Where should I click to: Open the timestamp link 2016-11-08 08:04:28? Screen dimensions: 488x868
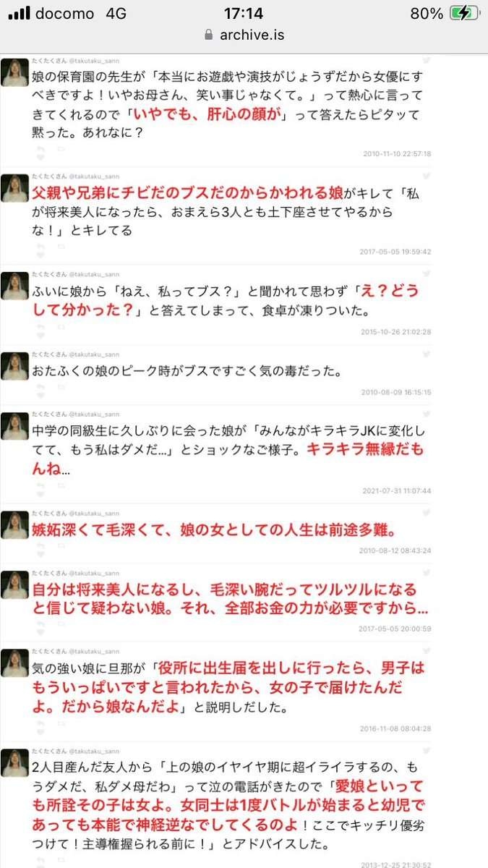coord(395,728)
